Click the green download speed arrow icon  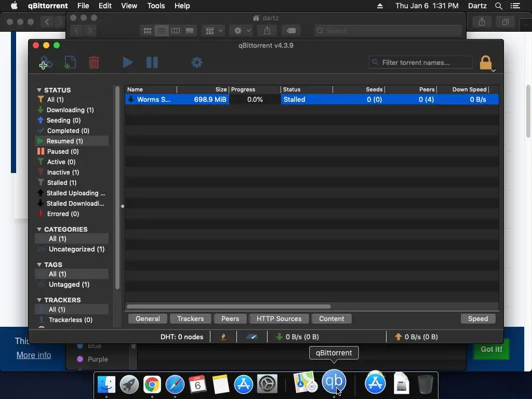(279, 337)
